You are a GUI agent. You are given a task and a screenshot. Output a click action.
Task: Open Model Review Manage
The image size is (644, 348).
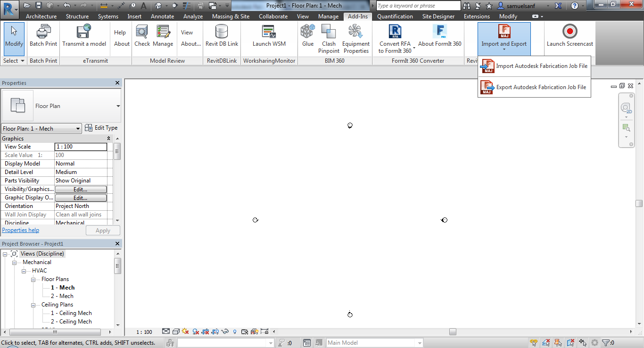pos(163,36)
